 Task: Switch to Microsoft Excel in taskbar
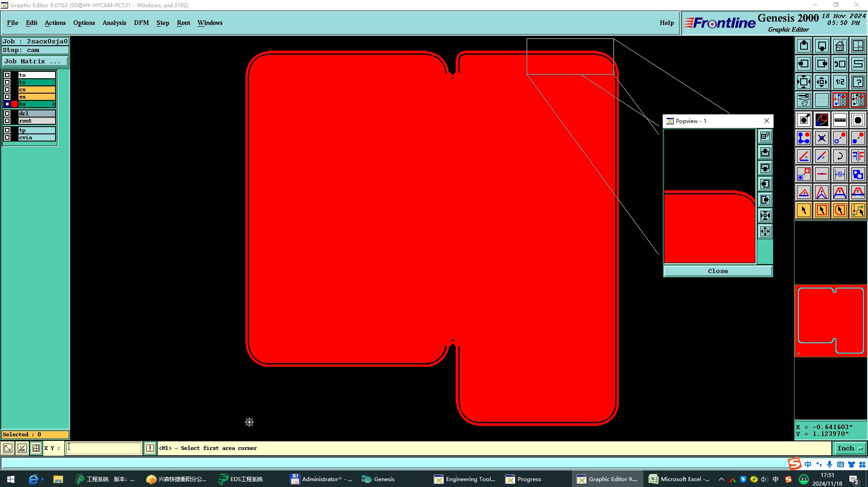(x=679, y=479)
